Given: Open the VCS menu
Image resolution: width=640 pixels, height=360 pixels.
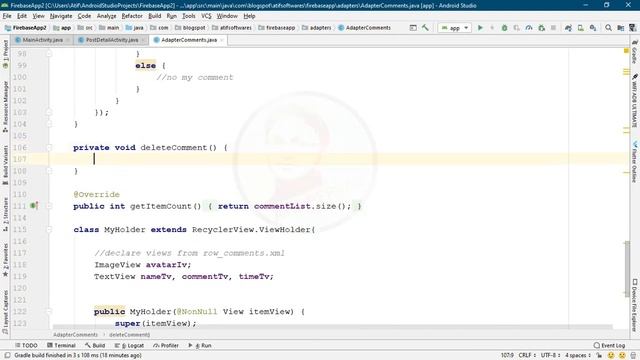Looking at the screenshot, I should [x=206, y=16].
